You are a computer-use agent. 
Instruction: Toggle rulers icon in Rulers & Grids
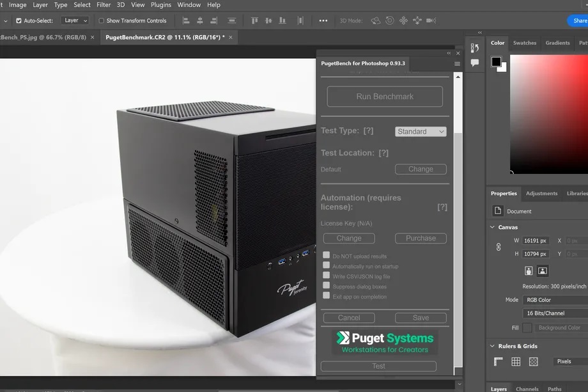[x=499, y=361]
